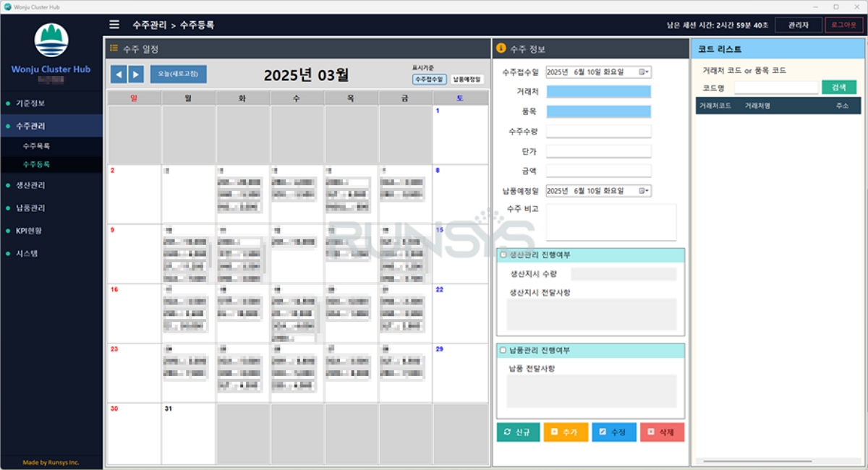Select 수주접수일 display criterion
Screen dimensions: 868x470
coord(430,80)
